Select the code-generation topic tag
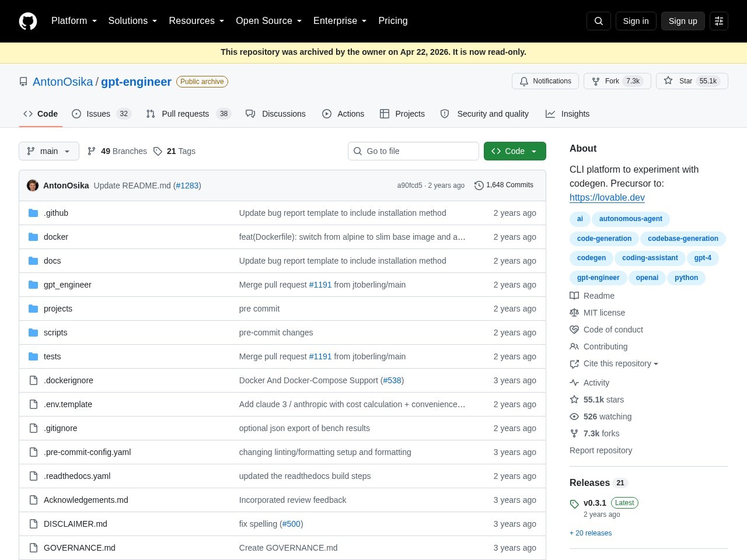 tap(604, 239)
